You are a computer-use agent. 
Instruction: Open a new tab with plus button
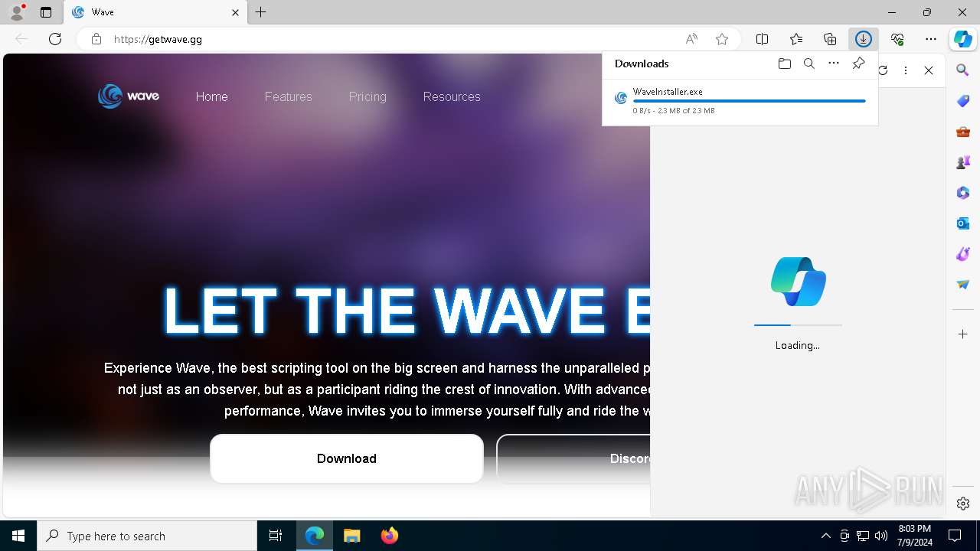click(261, 12)
